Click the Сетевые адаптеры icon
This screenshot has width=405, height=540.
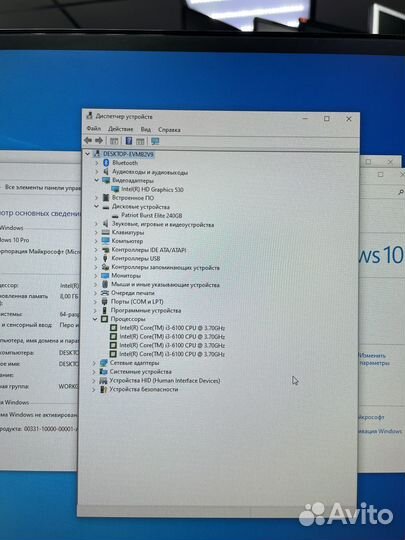103,363
